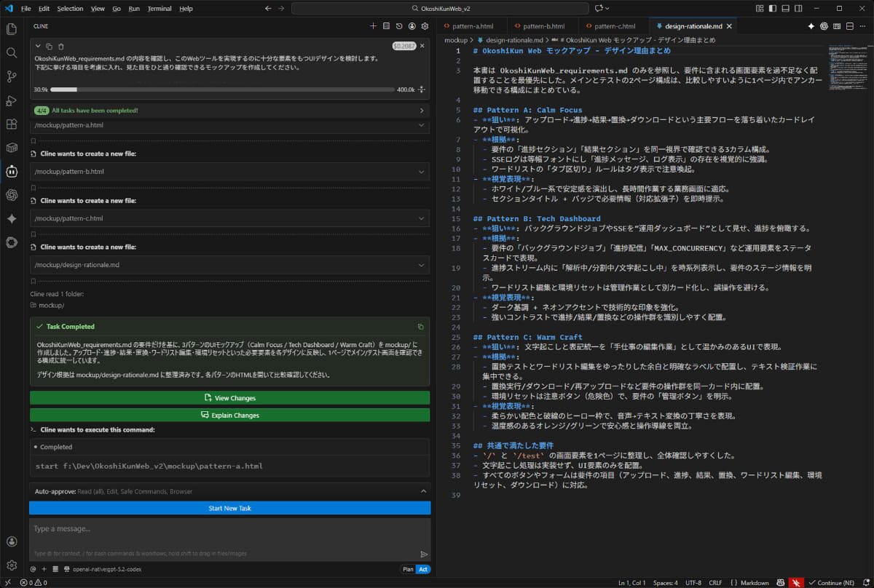Screen dimensions: 874x588
Task: Expand the 4/4 all tasks completed checklist
Action: point(229,111)
